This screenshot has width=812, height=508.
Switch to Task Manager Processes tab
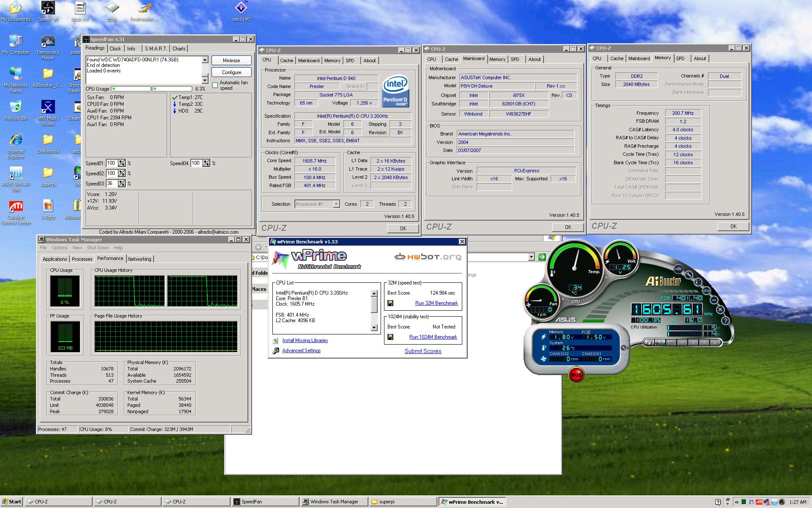click(82, 259)
